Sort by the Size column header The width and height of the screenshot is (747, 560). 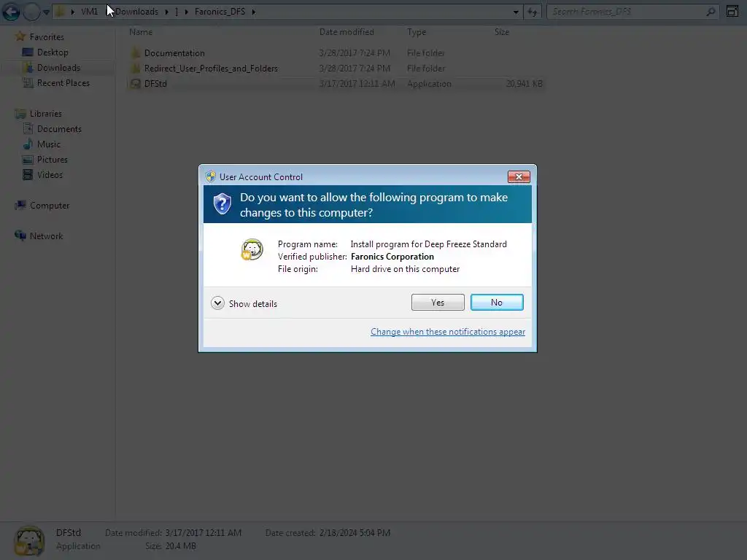tap(502, 32)
